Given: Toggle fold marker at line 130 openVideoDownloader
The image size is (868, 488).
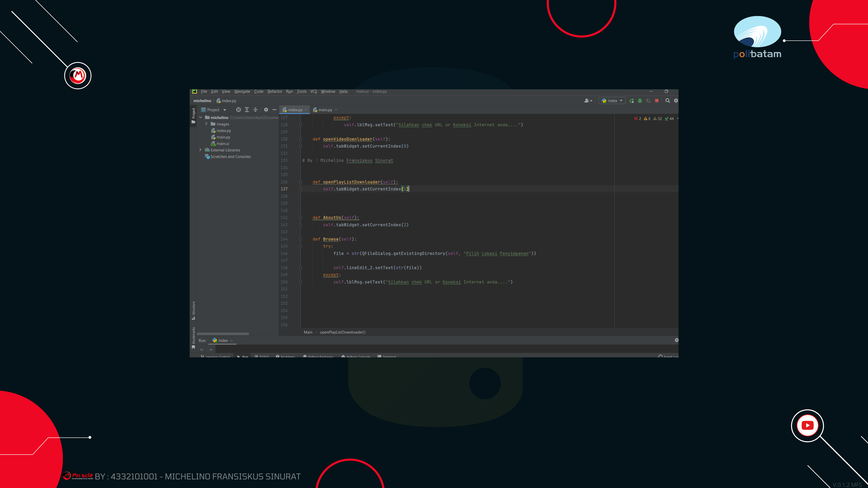Looking at the screenshot, I should pyautogui.click(x=300, y=139).
